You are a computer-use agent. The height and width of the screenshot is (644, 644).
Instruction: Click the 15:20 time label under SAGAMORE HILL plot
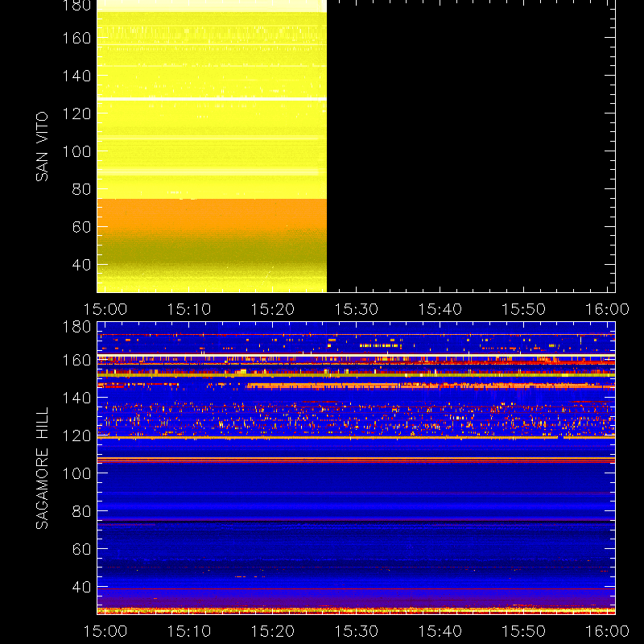click(273, 631)
